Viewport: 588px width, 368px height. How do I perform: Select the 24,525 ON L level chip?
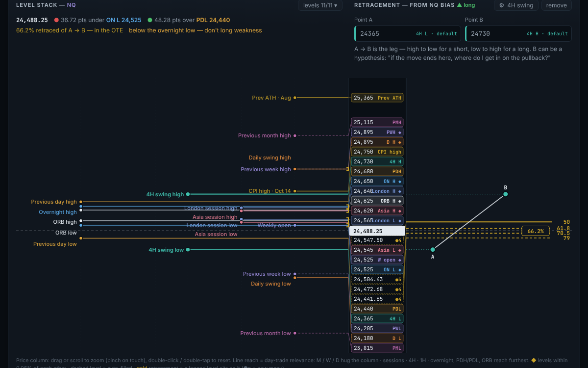[x=377, y=269]
